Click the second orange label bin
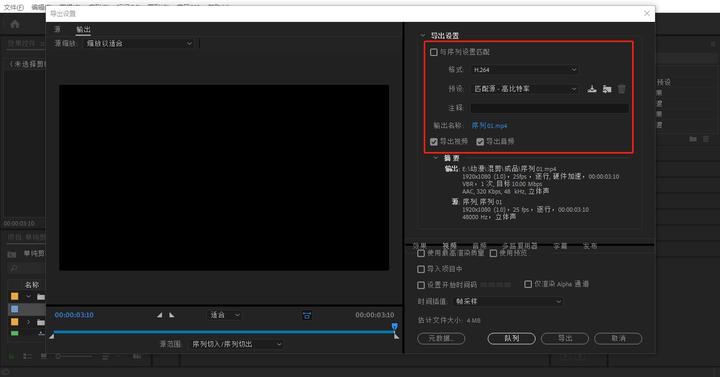This screenshot has width=720, height=377. (15, 322)
